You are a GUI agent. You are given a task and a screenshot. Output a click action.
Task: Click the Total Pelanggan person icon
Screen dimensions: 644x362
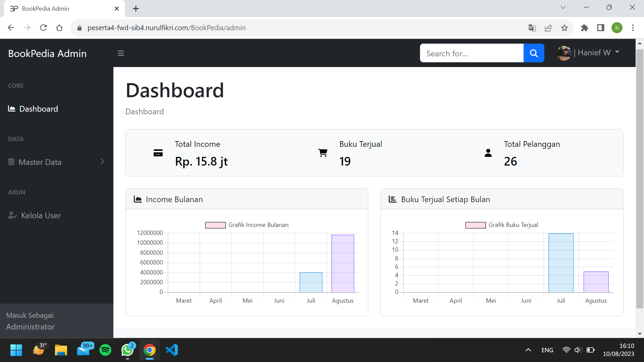[488, 153]
